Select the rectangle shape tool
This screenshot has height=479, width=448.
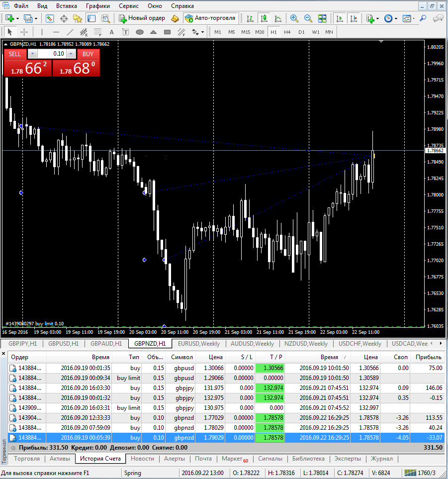click(167, 32)
